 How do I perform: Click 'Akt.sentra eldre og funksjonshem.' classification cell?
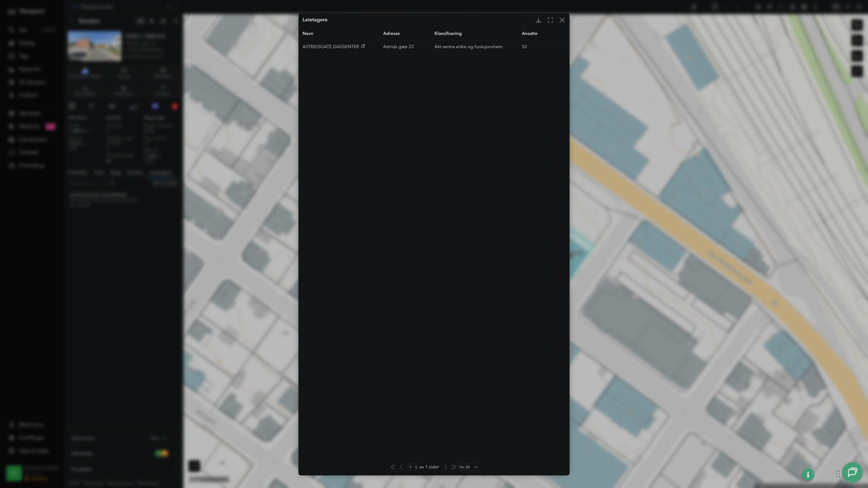[469, 47]
